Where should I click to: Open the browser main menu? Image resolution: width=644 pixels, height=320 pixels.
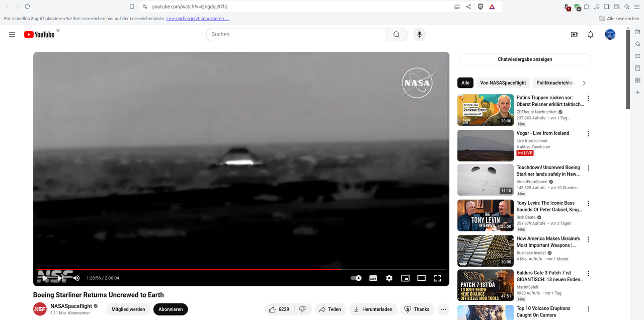(637, 7)
